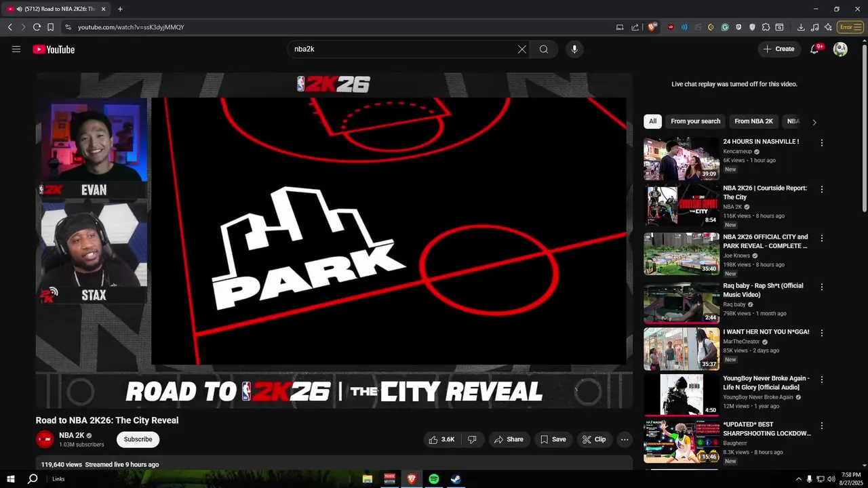The image size is (868, 488).
Task: Open Windows search in the taskbar
Action: pyautogui.click(x=33, y=479)
